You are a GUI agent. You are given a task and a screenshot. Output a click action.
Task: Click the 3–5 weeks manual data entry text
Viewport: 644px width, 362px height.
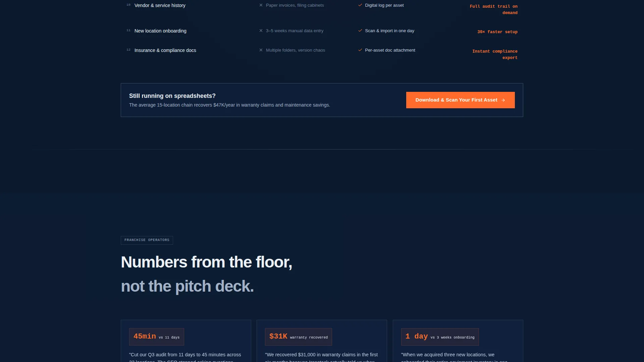(294, 31)
